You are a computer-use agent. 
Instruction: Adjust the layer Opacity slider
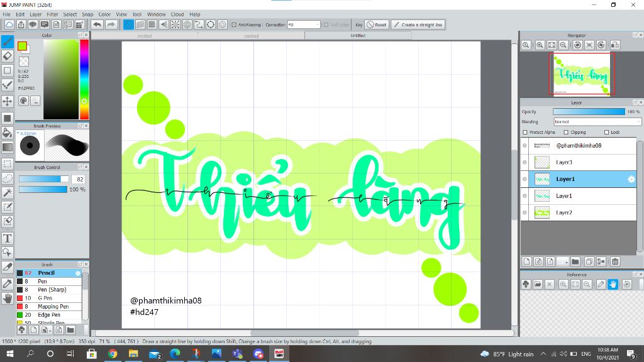coord(589,112)
